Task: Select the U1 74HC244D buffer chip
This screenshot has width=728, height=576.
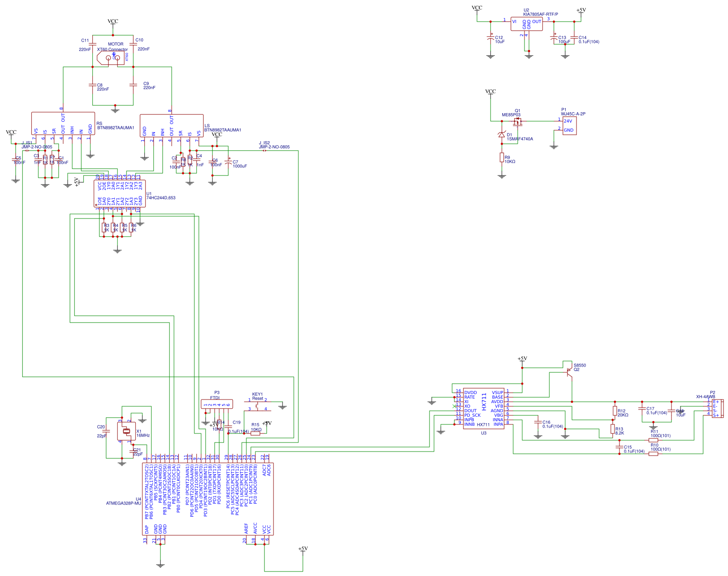Action: [120, 193]
